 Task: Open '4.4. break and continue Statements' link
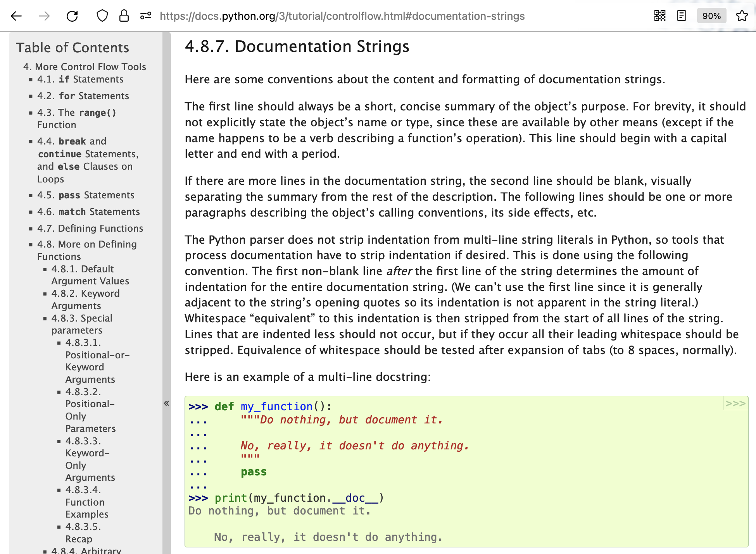tap(88, 160)
